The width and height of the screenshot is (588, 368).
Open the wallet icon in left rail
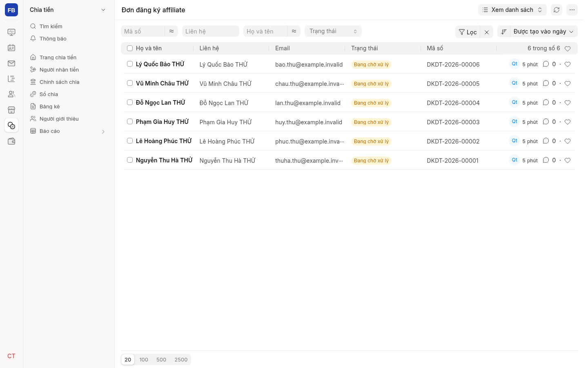click(x=11, y=141)
